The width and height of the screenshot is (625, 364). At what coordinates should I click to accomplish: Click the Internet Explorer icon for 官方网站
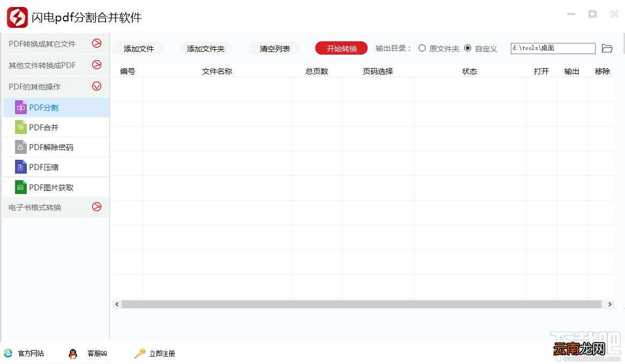point(8,353)
